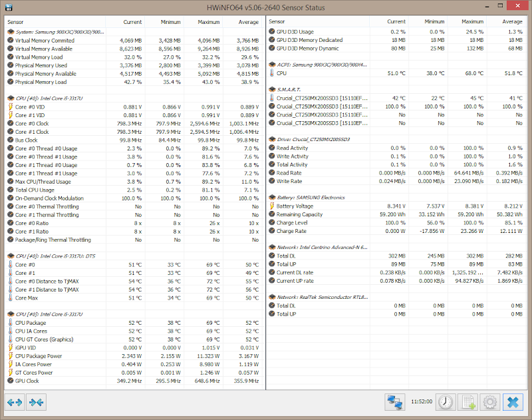532x420 pixels.
Task: Click the shrink columns inward-arrows button
Action: coord(36,402)
